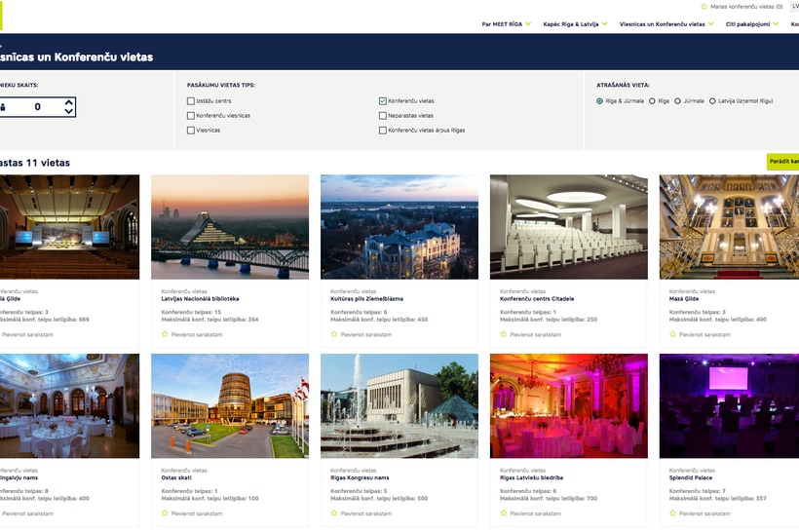Click the guest count number field
The image size is (799, 532).
[38, 107]
